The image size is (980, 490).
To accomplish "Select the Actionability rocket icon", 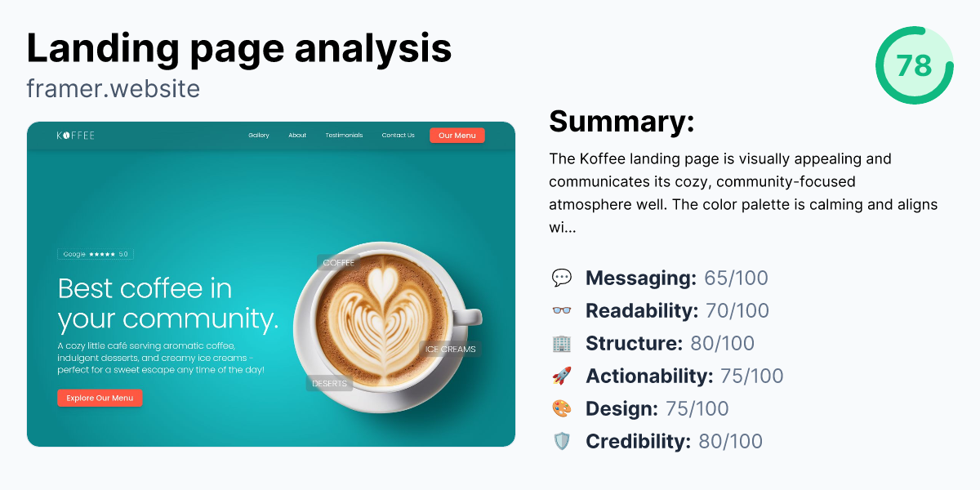I will click(563, 376).
